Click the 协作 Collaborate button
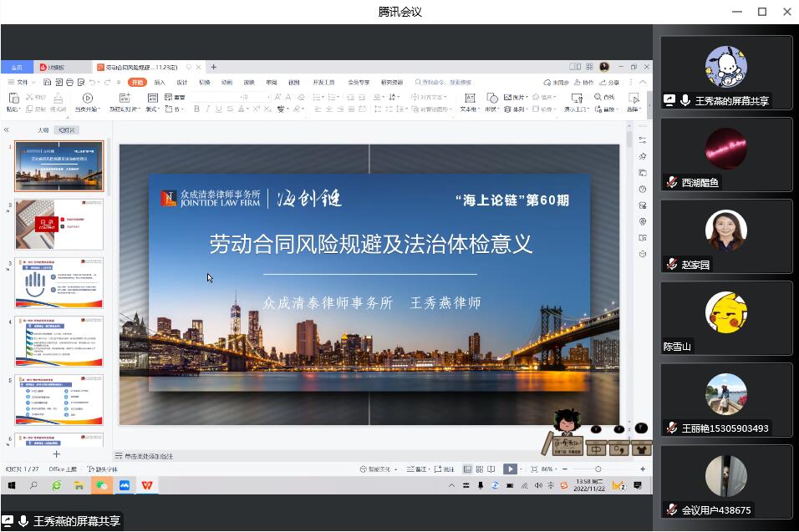Viewport: 799px width, 532px height. [x=584, y=82]
